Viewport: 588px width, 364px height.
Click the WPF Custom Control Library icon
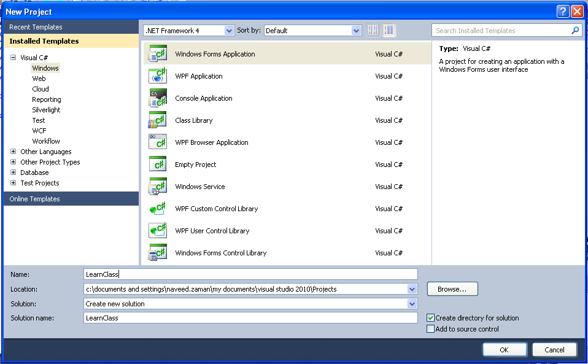[158, 209]
